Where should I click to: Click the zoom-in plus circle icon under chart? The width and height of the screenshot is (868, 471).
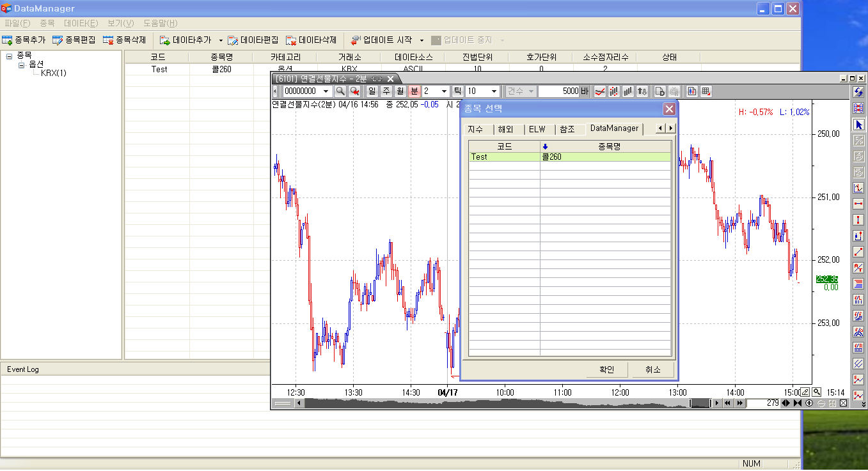pos(809,403)
